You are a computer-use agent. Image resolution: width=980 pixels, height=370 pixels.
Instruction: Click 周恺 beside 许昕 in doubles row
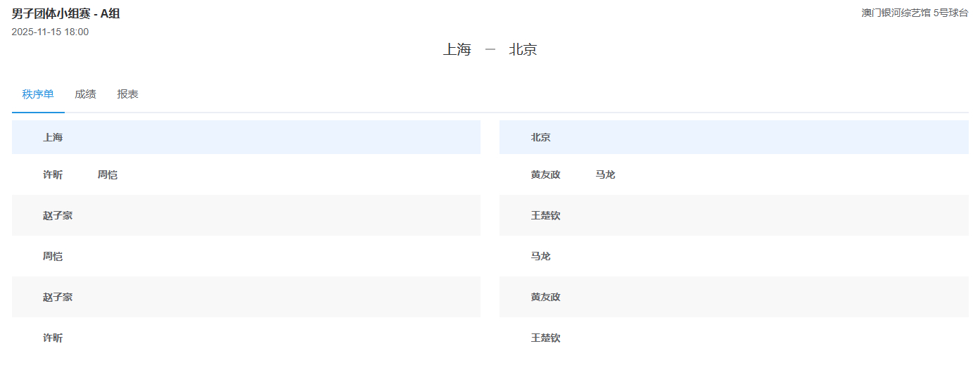[x=108, y=174]
